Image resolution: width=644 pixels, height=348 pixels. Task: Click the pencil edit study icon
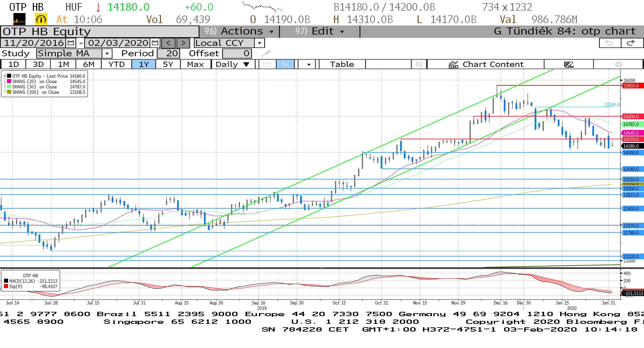pyautogui.click(x=267, y=53)
